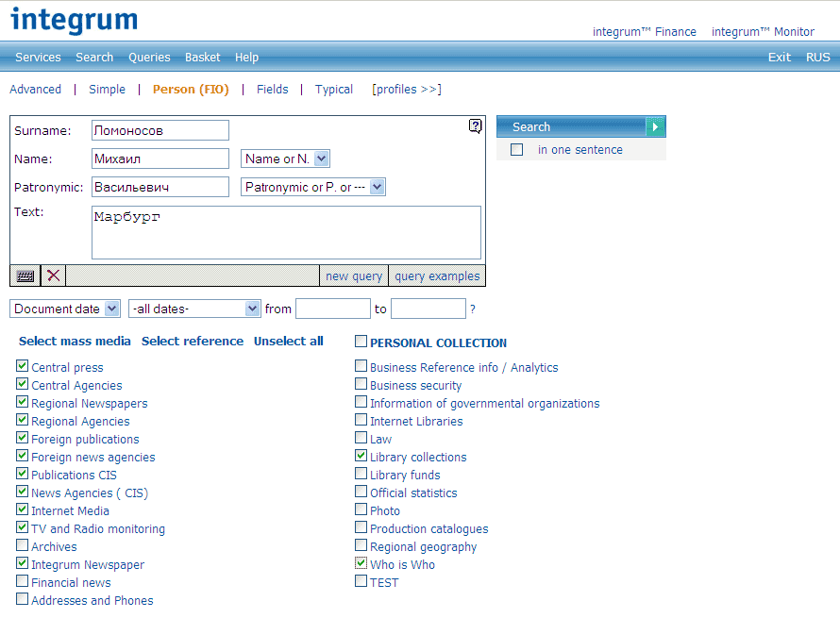Switch language to RUS
This screenshot has height=618, width=840.
pyautogui.click(x=817, y=57)
